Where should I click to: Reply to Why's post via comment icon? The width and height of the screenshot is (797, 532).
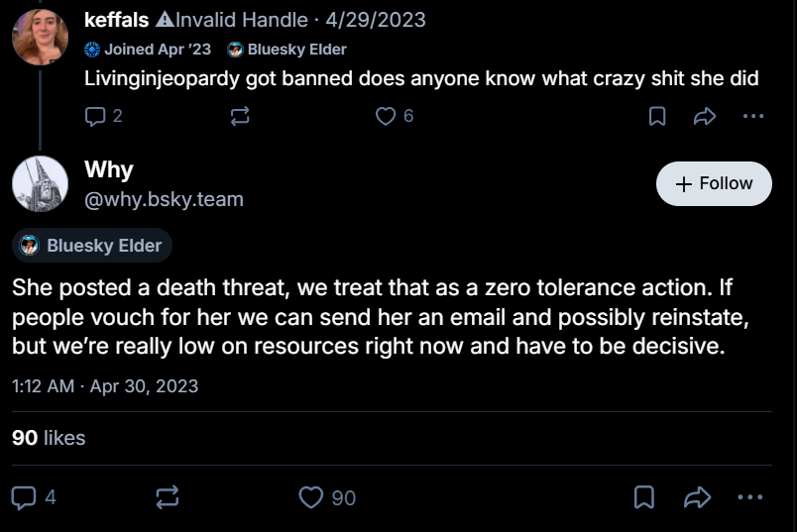point(24,497)
